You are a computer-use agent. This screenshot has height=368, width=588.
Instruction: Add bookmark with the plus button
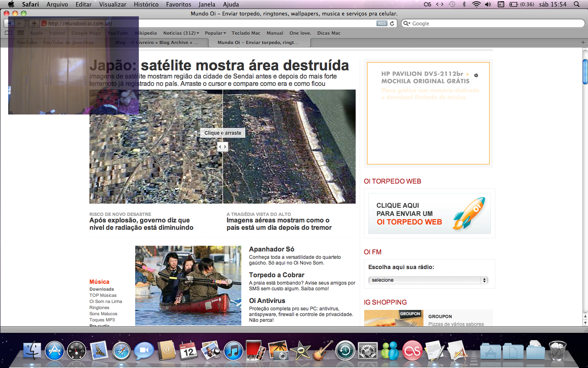point(34,23)
